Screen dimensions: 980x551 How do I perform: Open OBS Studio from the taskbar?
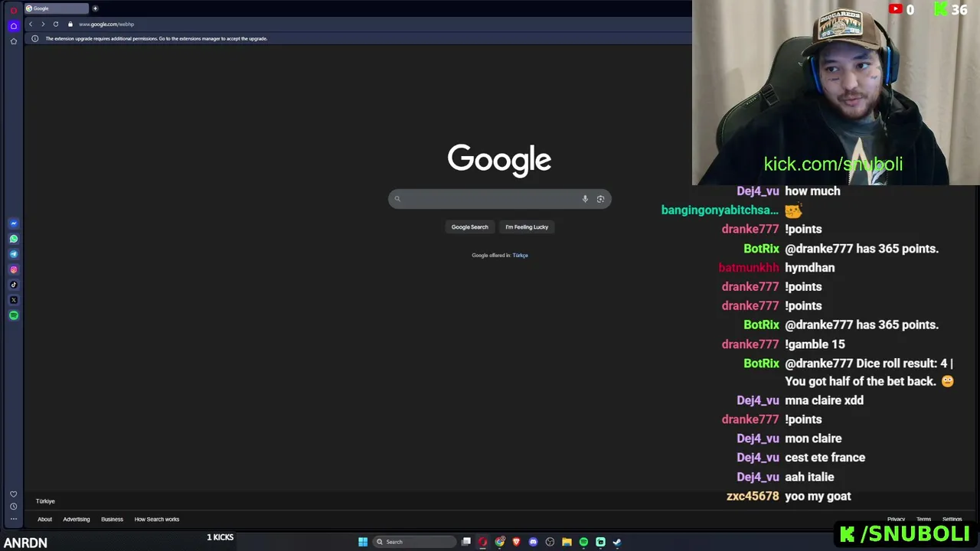point(550,542)
